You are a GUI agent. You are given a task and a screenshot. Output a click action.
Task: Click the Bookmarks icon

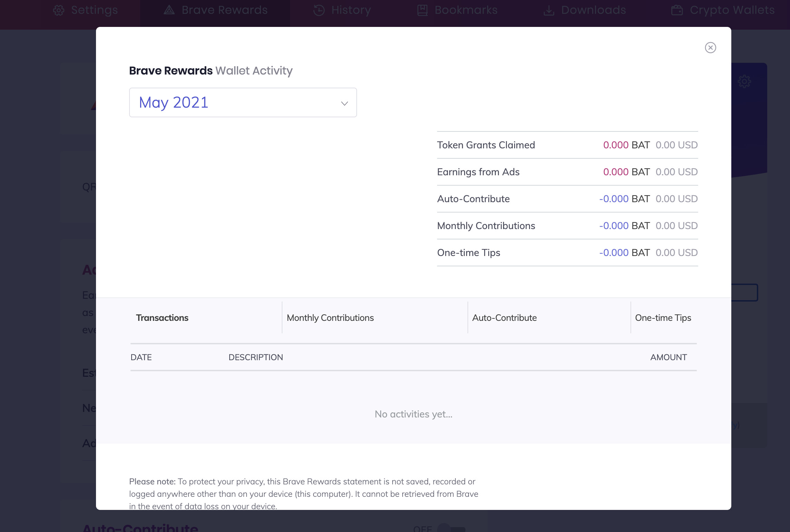pyautogui.click(x=423, y=10)
